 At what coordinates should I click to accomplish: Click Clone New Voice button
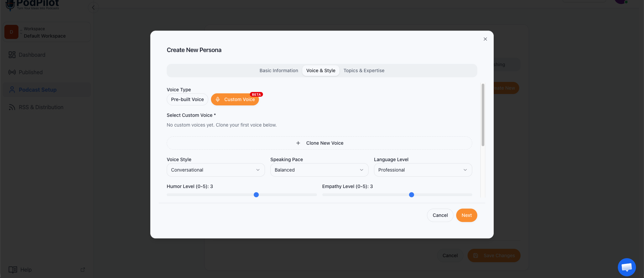click(x=319, y=143)
